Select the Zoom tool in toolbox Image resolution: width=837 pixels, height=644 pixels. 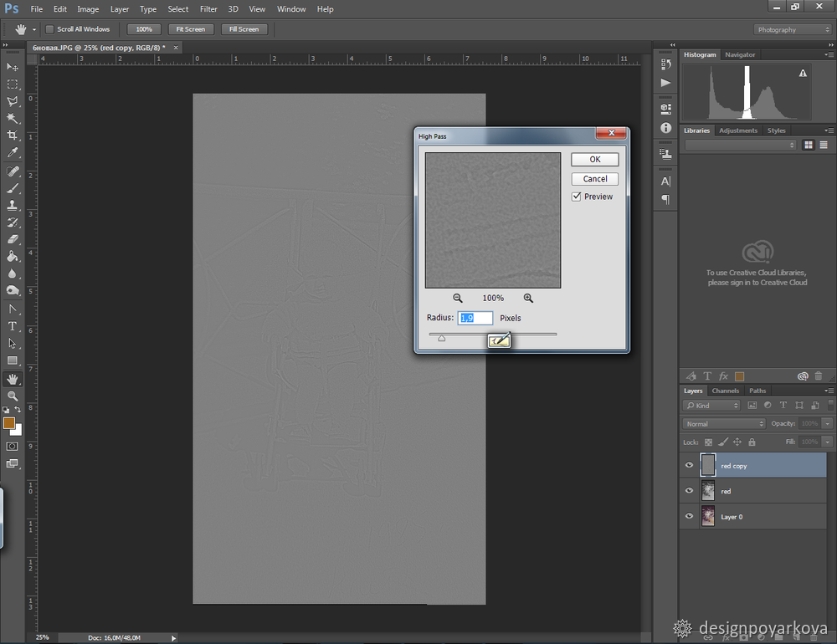pyautogui.click(x=13, y=396)
